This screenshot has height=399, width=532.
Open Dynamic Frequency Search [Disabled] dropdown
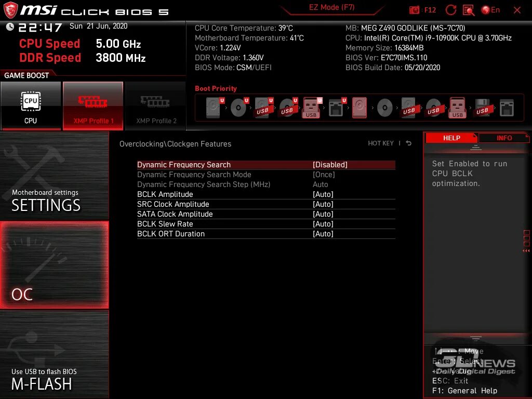(330, 165)
